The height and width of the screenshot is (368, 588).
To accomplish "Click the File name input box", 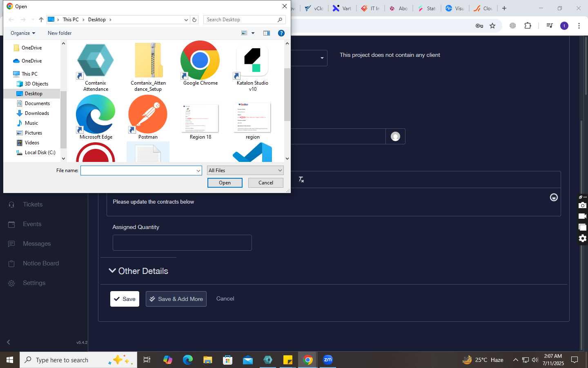I will point(138,171).
